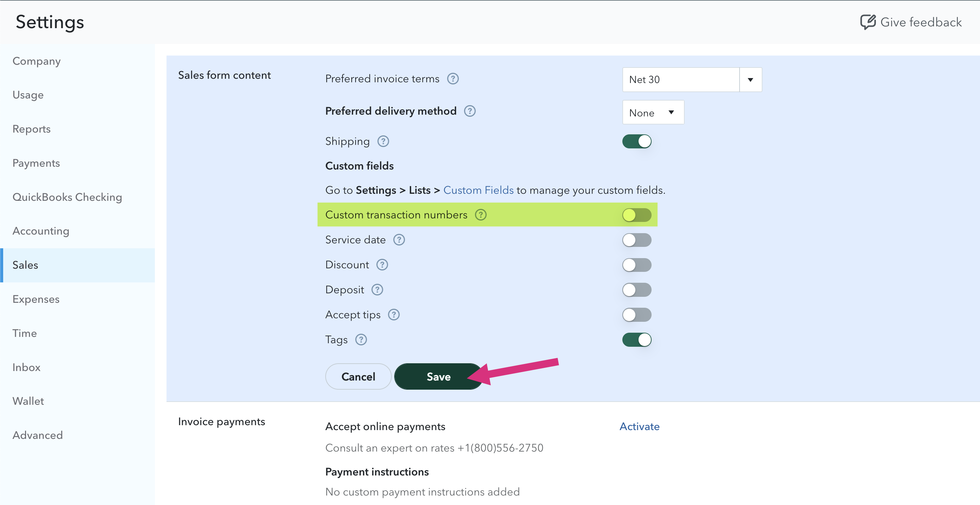Open the Service date help icon
Viewport: 980px width, 505px height.
pyautogui.click(x=399, y=240)
